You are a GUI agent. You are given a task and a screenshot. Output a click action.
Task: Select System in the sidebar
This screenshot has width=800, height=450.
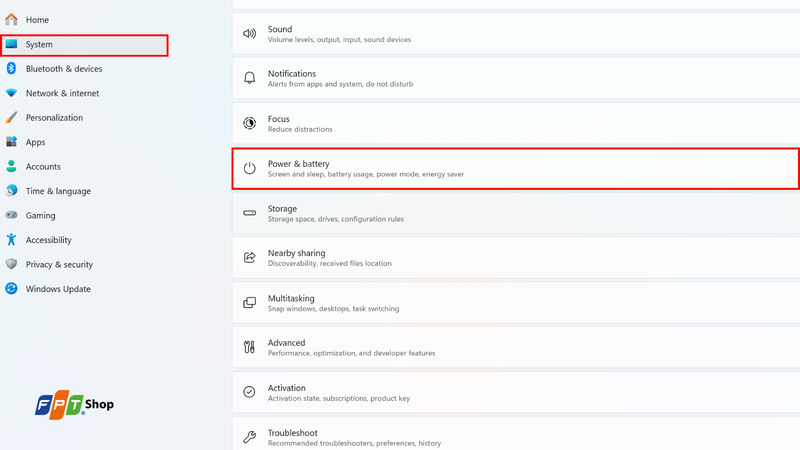point(39,44)
